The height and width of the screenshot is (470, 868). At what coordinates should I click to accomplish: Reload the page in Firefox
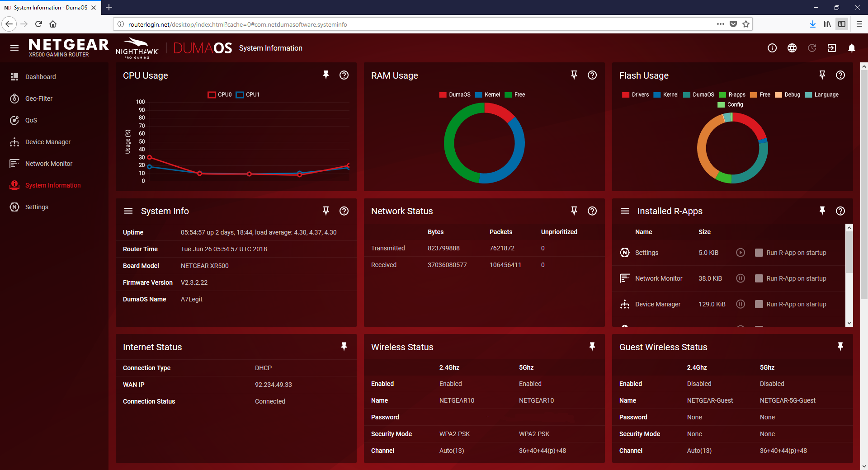coord(38,24)
